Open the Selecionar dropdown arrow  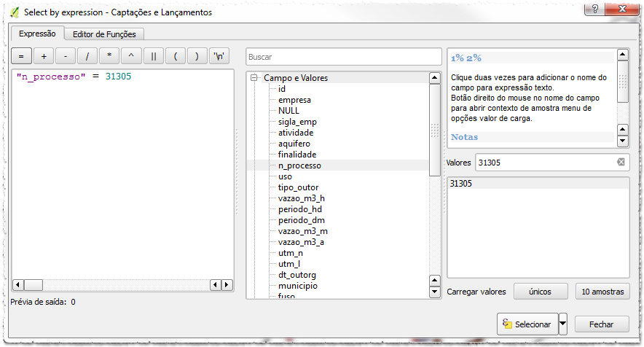point(562,324)
